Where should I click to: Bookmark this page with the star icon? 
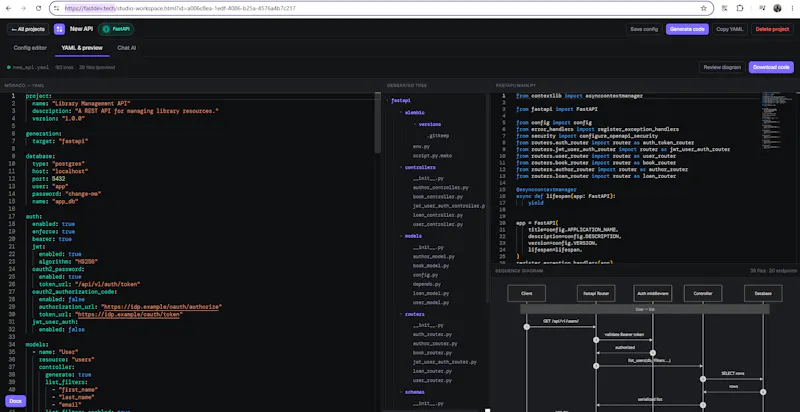click(x=704, y=8)
